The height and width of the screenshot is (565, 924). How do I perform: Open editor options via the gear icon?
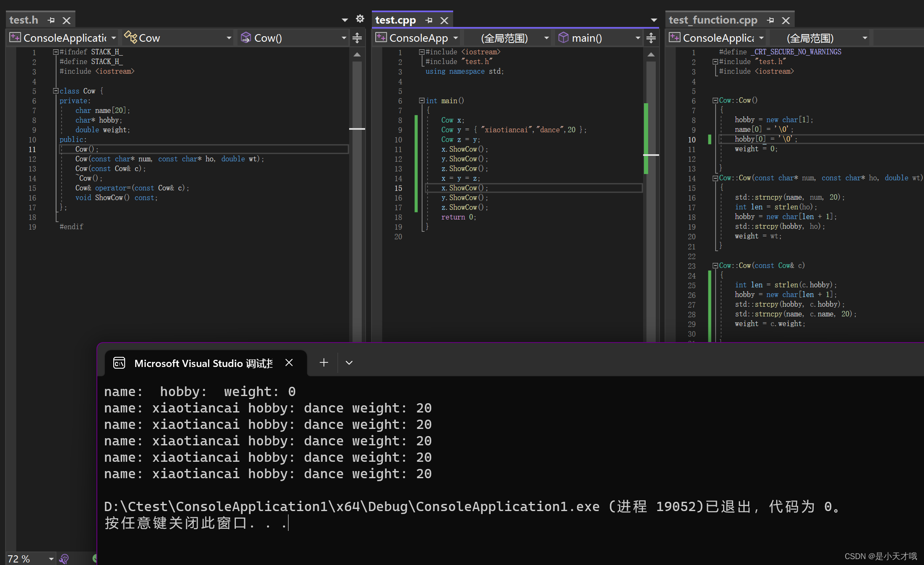pos(360,19)
